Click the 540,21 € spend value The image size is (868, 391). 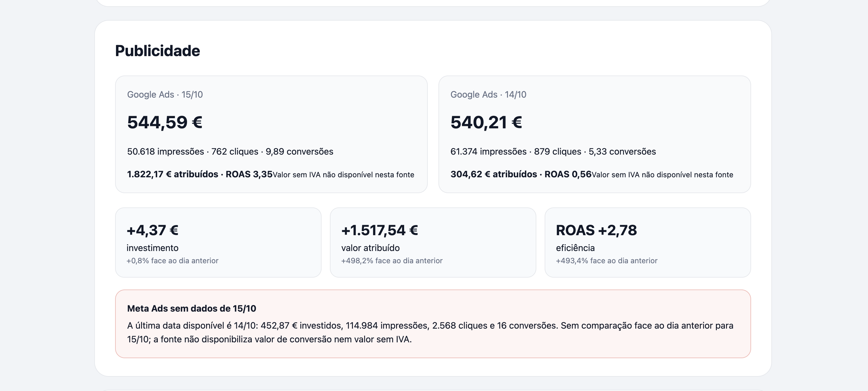coord(486,122)
